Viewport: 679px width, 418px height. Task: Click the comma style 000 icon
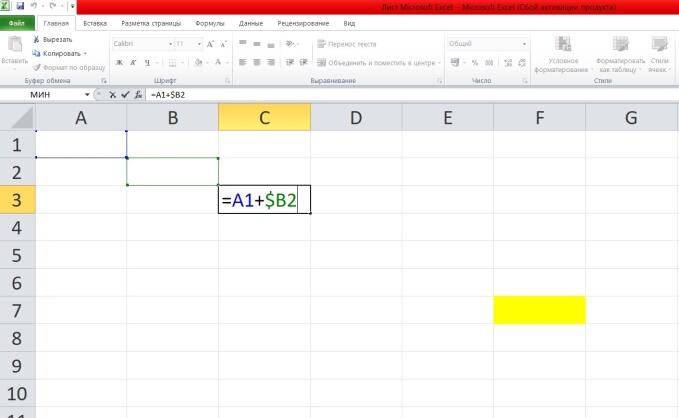(x=489, y=63)
